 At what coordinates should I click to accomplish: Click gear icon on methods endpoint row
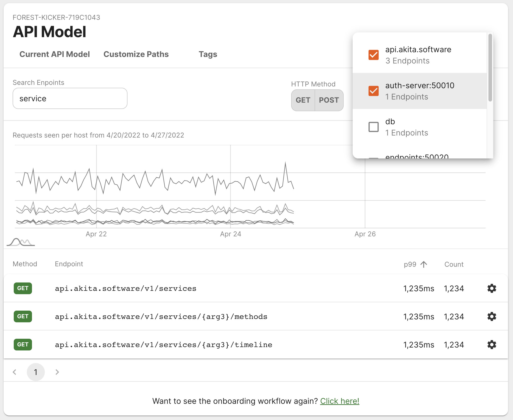point(491,316)
